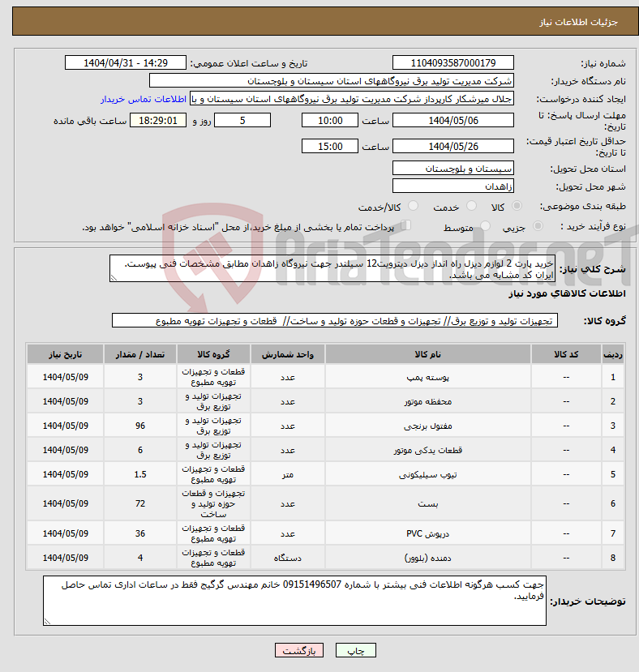Select the جزیی purchase type radio
Screen dimensions: 639x672
pyautogui.click(x=538, y=226)
